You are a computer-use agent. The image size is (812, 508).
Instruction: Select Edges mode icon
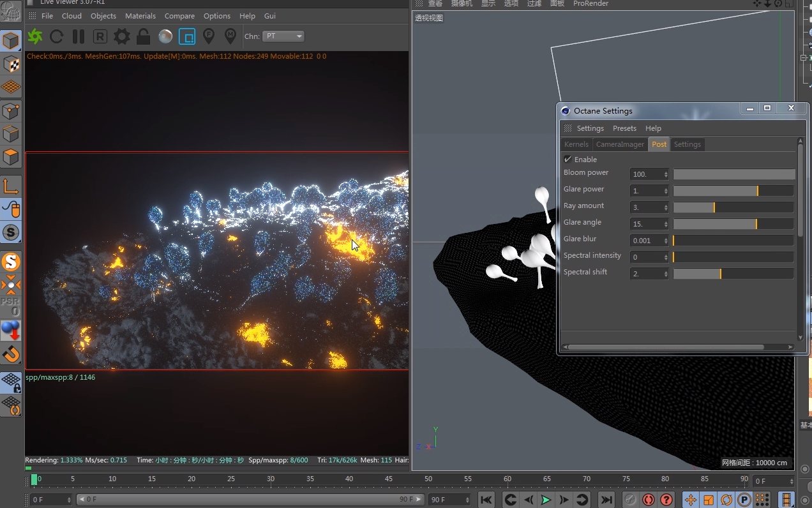point(11,134)
